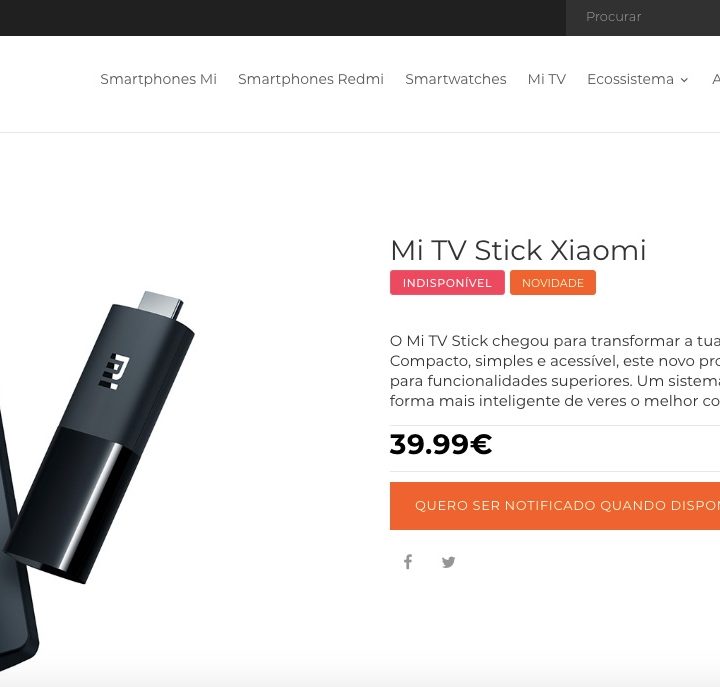The image size is (720, 687).
Task: Click the Novidade badge
Action: (x=553, y=282)
